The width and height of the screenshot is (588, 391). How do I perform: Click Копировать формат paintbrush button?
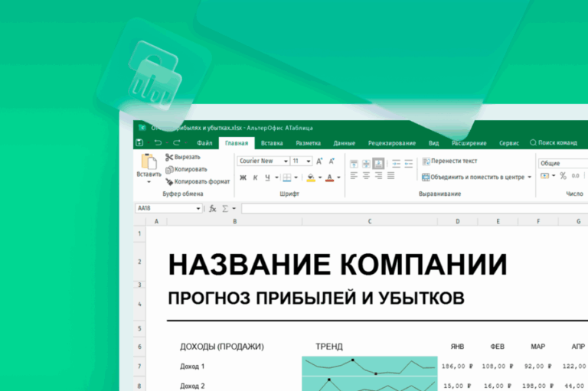[x=198, y=182]
